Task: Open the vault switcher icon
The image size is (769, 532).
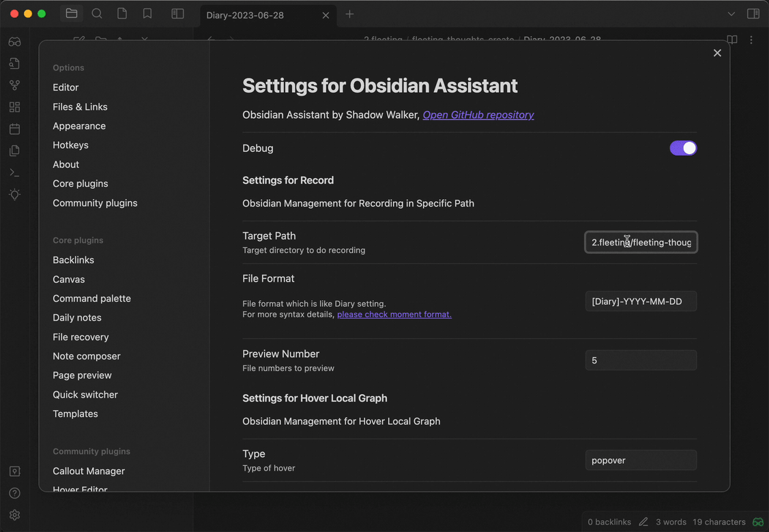Action: click(15, 471)
